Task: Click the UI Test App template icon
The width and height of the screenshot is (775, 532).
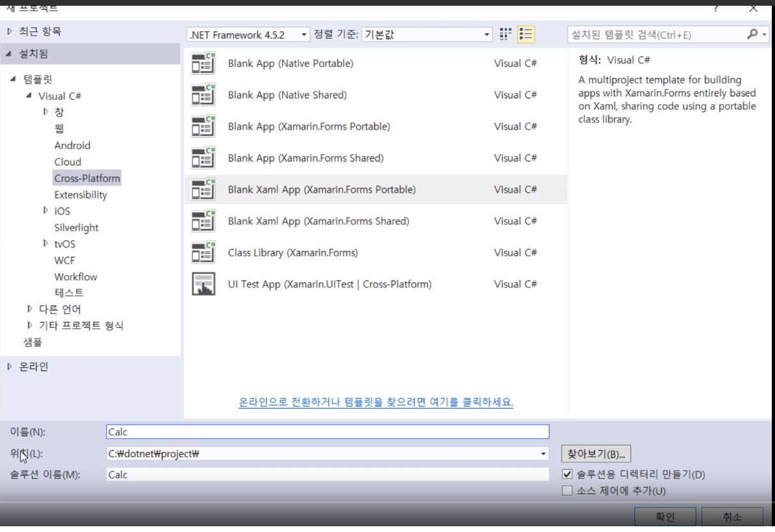Action: tap(203, 284)
